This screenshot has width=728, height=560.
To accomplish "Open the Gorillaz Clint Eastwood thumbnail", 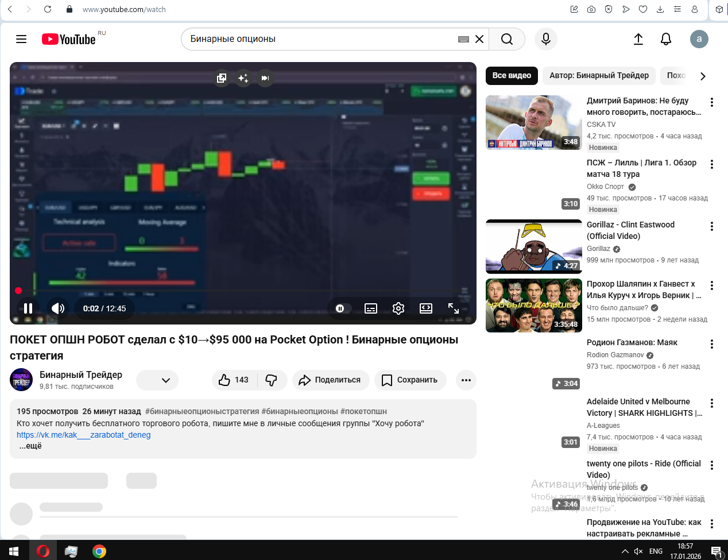I will pyautogui.click(x=534, y=246).
